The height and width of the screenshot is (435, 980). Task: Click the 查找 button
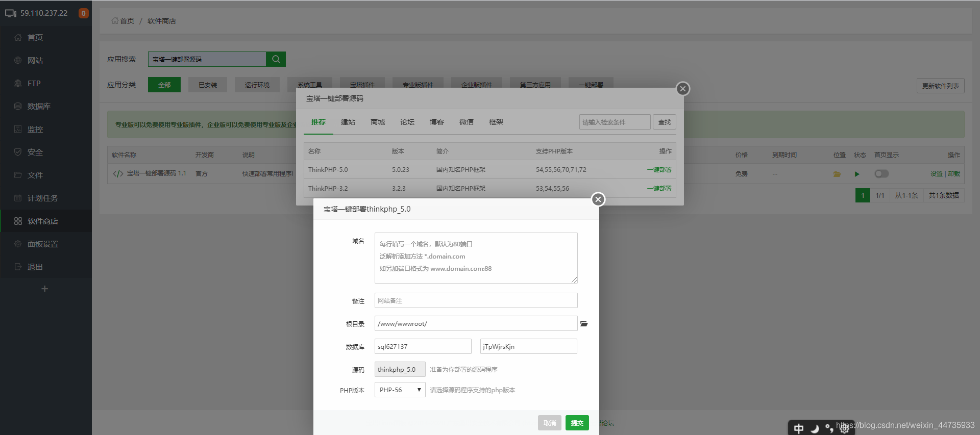tap(665, 122)
